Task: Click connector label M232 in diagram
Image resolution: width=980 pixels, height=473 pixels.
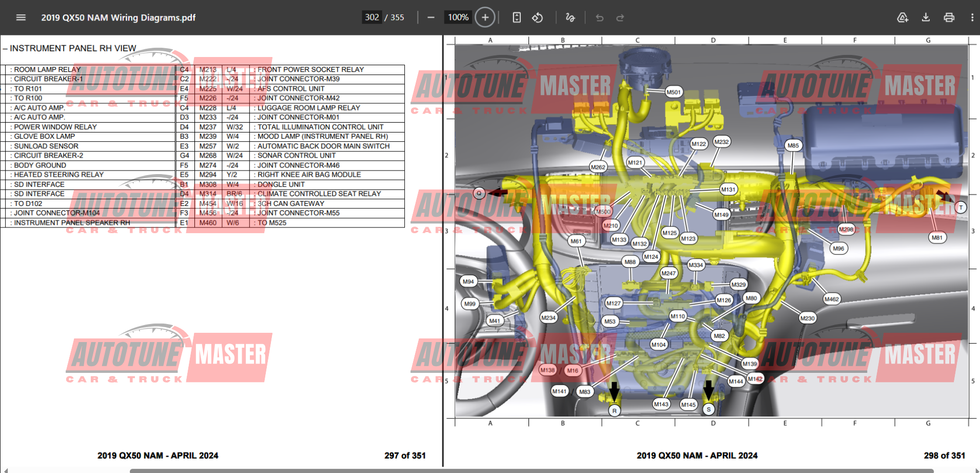Action: 721,142
